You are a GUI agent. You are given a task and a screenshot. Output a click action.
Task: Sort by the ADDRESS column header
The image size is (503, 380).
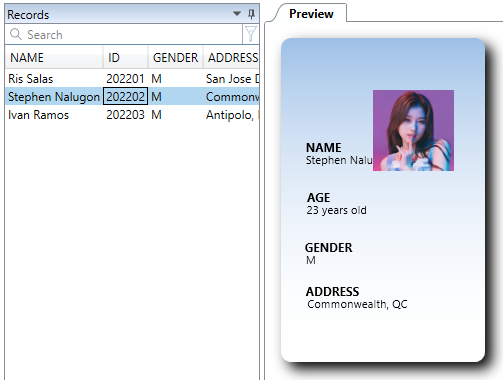[x=231, y=58]
